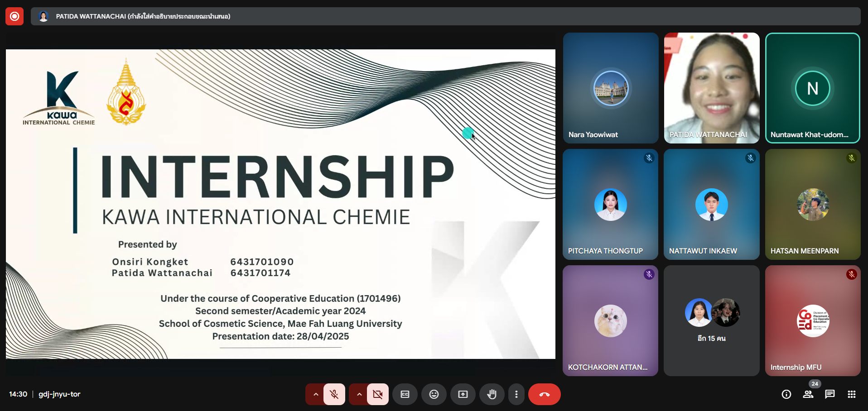Click student ID 6431701174 on slide
Screen dimensions: 868x411
coord(260,273)
